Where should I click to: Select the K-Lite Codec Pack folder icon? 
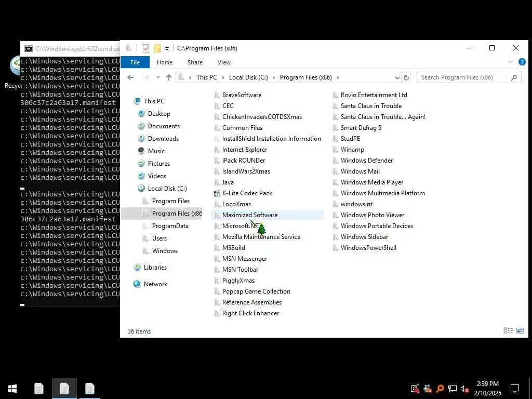pyautogui.click(x=217, y=193)
